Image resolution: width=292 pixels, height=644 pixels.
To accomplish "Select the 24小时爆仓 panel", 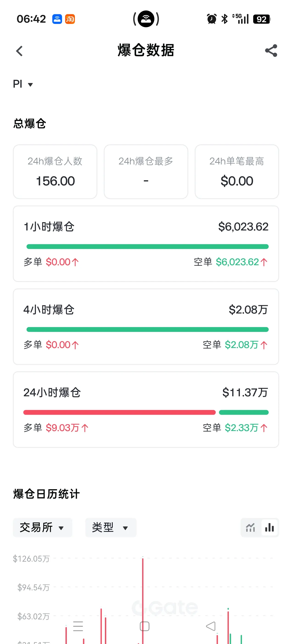I will pyautogui.click(x=146, y=409).
